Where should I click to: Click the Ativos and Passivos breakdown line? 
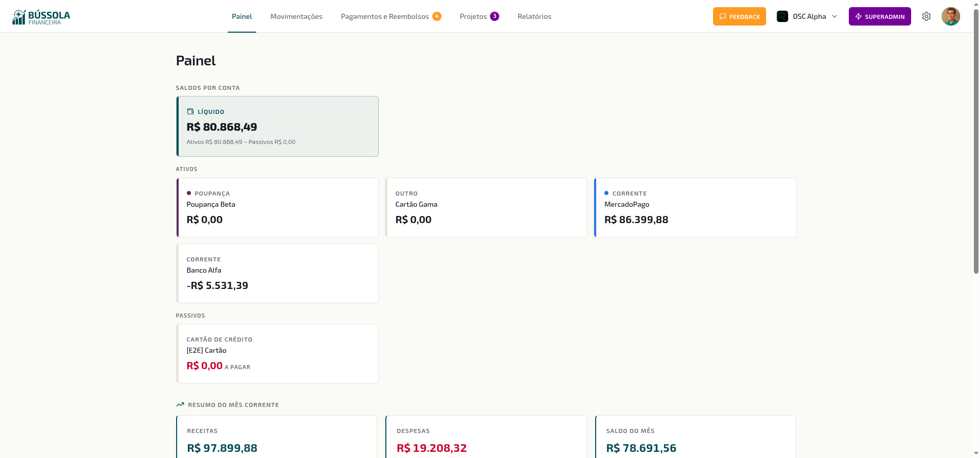pos(241,142)
